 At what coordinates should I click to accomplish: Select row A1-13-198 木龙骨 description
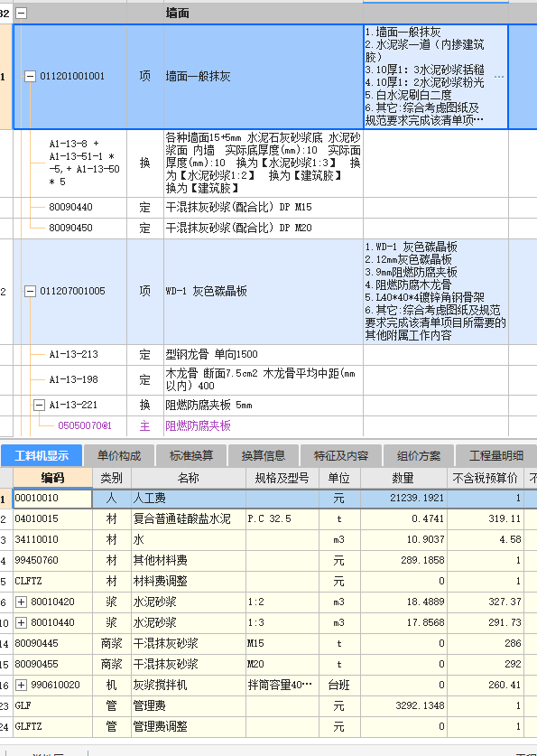click(263, 379)
